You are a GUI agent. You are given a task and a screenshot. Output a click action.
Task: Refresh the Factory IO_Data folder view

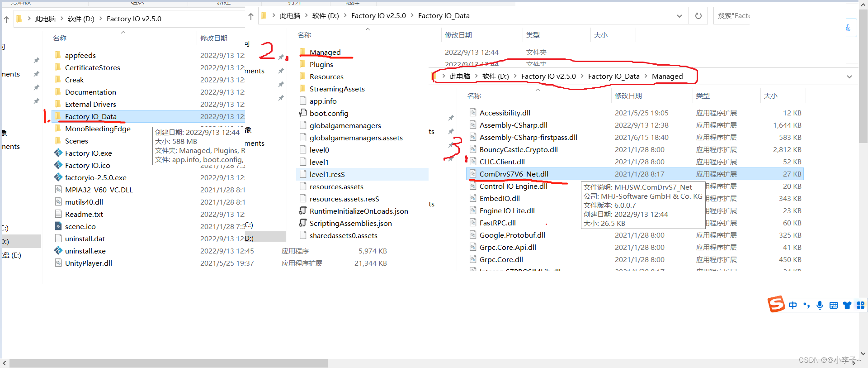point(698,16)
